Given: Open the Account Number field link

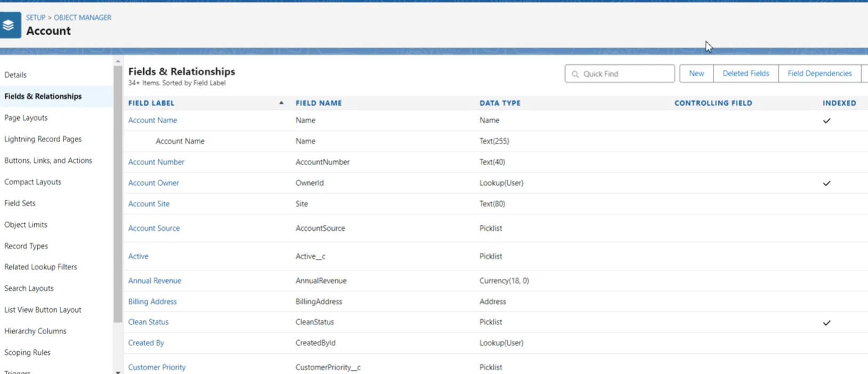Looking at the screenshot, I should (156, 162).
